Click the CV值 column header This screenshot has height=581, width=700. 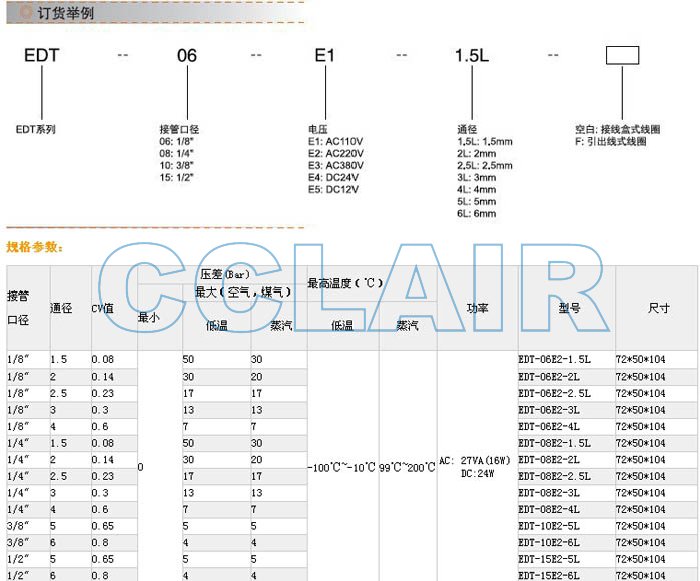[x=103, y=308]
